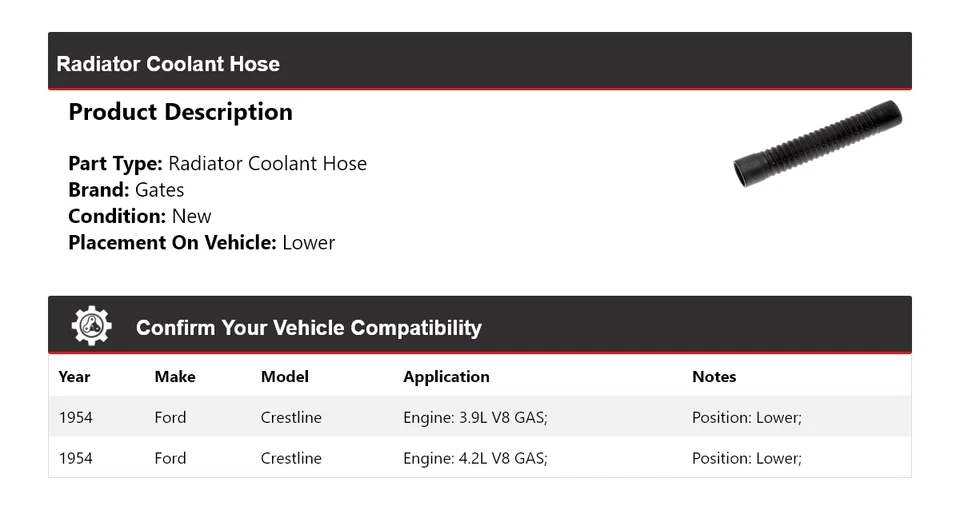Click the Product Description heading
This screenshot has width=960, height=510.
click(180, 112)
